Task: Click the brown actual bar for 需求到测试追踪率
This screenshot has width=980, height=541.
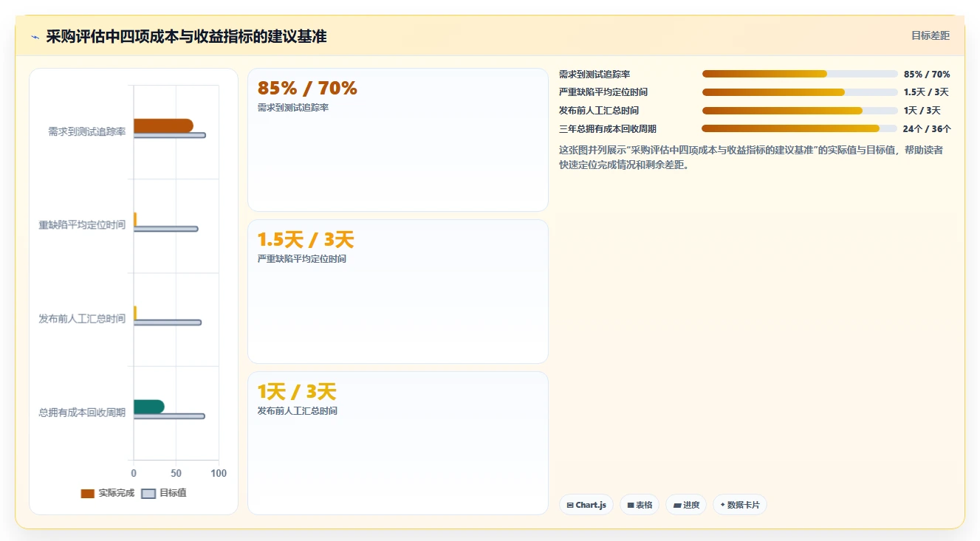Action: click(163, 125)
